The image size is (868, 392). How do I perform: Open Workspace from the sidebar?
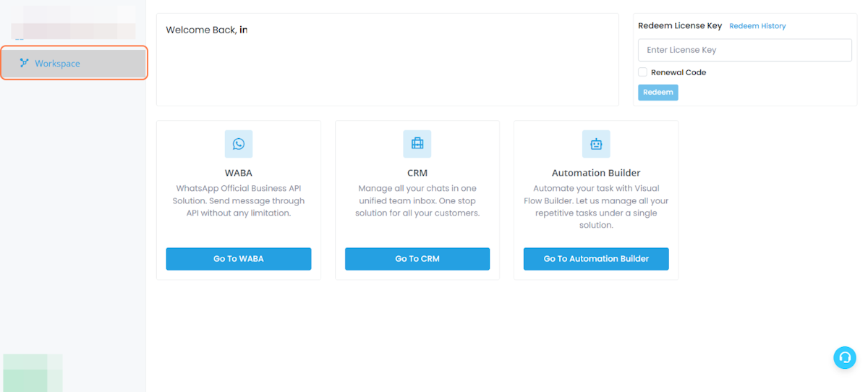(x=74, y=63)
